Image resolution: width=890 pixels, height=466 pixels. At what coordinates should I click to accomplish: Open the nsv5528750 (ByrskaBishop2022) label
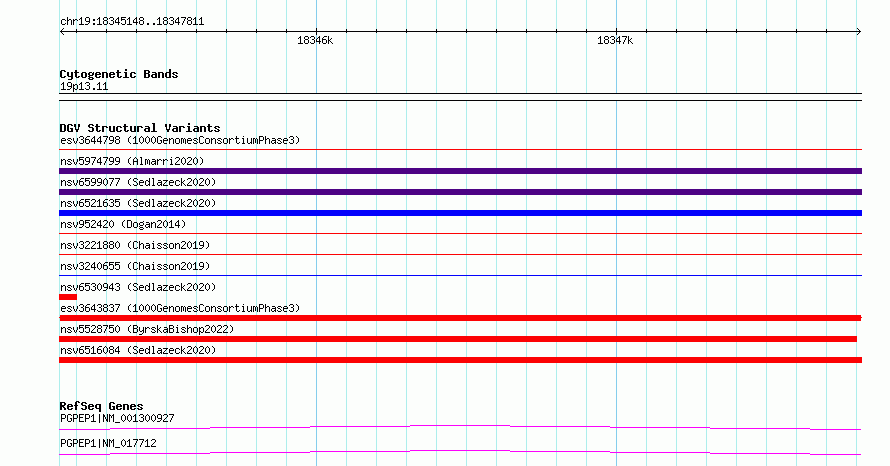pos(147,329)
